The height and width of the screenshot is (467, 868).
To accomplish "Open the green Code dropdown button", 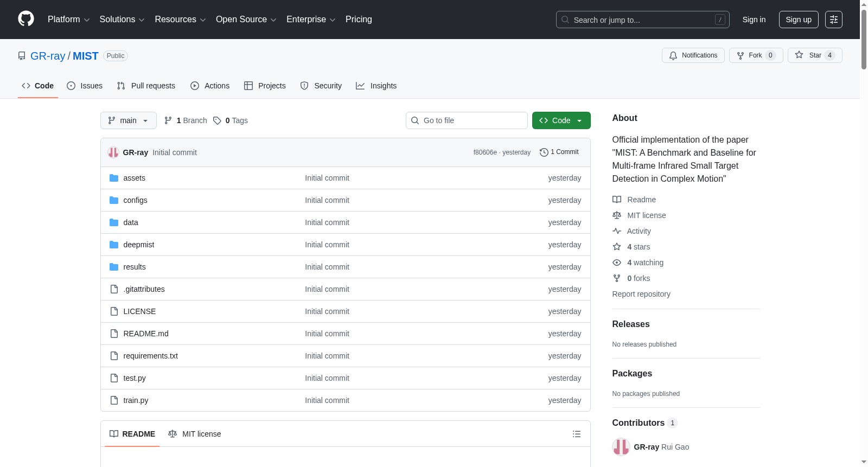I will coord(561,120).
